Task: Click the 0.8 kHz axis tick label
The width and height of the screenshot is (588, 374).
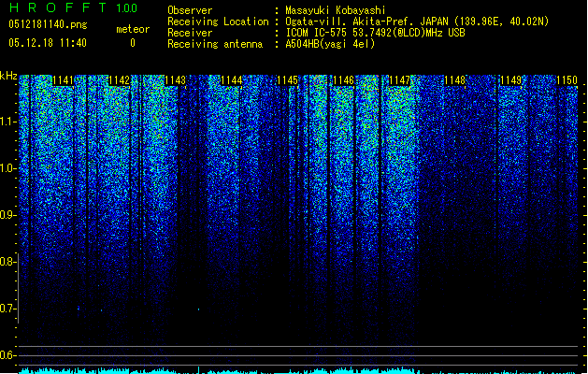Action: 8,262
